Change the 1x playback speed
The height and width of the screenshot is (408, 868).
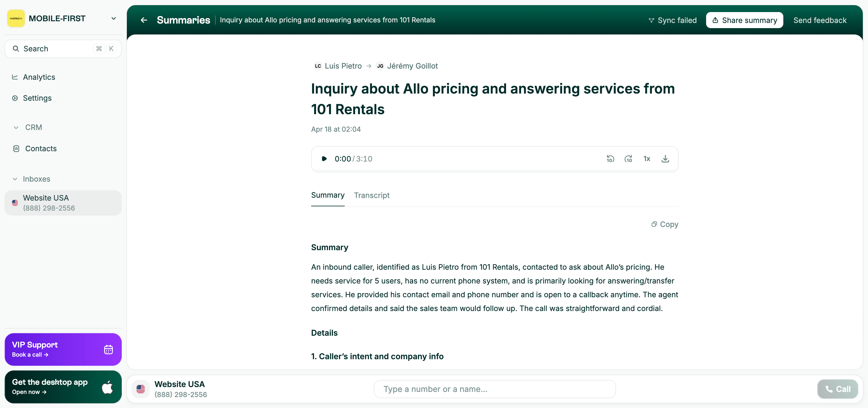647,159
